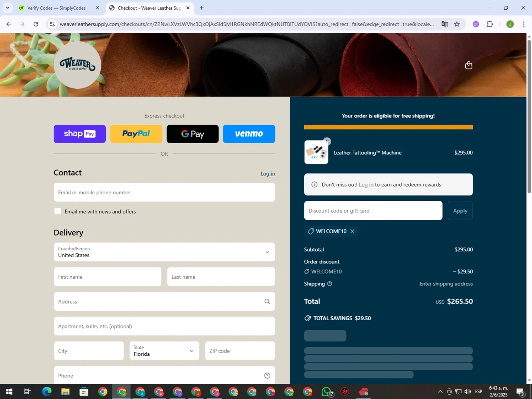Click the discount code or gift card field
Screen dimensions: 532x399
pos(373,211)
